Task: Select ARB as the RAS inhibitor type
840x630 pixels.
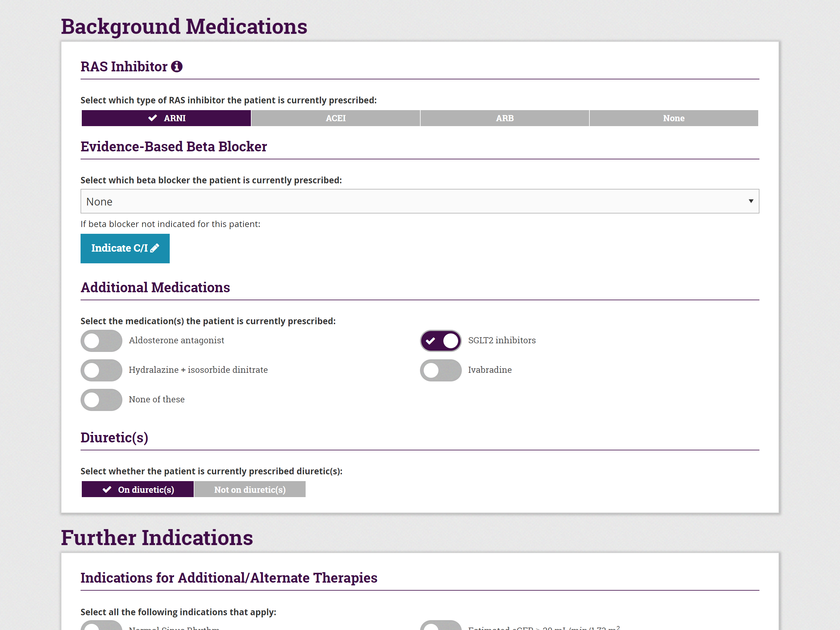Action: click(505, 118)
